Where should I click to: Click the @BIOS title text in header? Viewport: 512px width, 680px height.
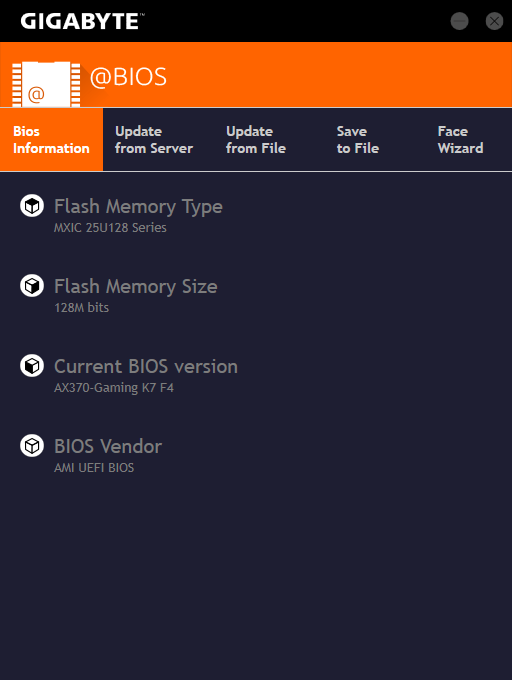pyautogui.click(x=128, y=77)
